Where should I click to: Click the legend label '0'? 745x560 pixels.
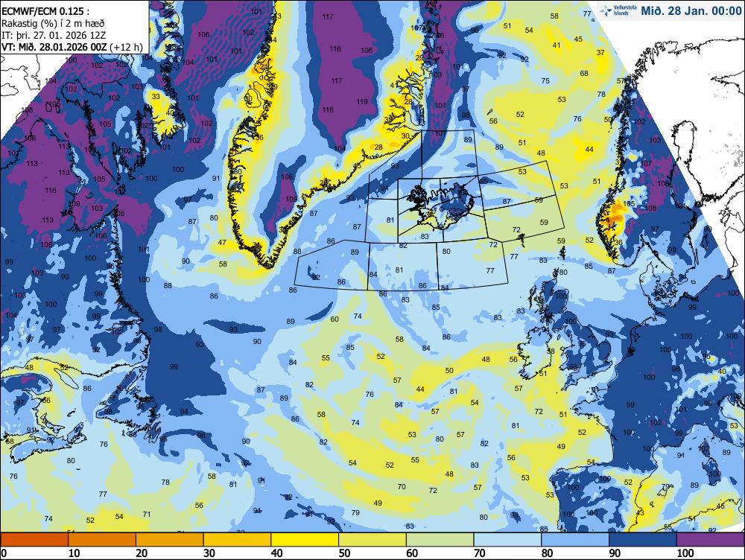pos(4,553)
